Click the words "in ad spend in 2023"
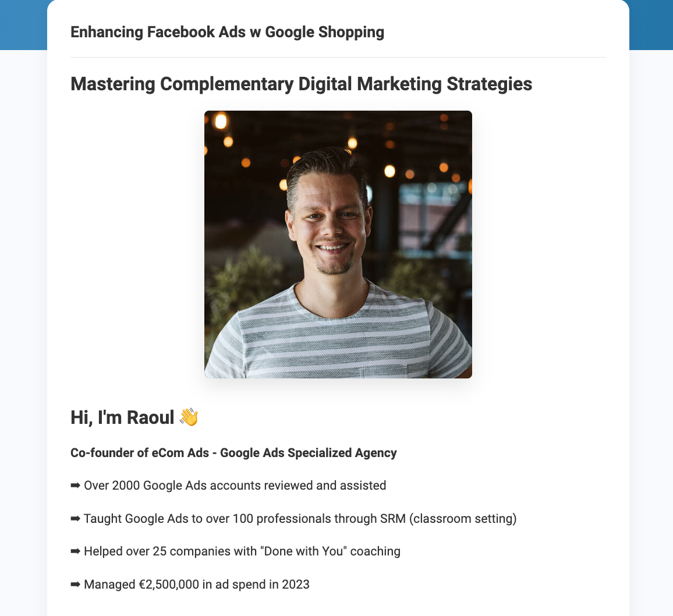The height and width of the screenshot is (616, 673). tap(256, 584)
